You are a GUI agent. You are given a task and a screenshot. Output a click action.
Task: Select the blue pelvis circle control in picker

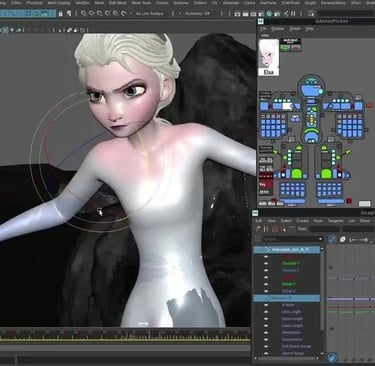pos(311,137)
